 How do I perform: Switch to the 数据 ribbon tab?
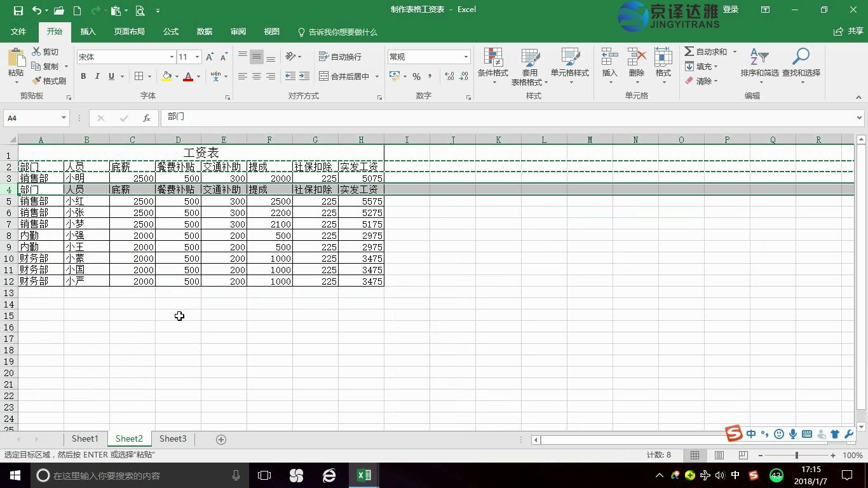205,32
